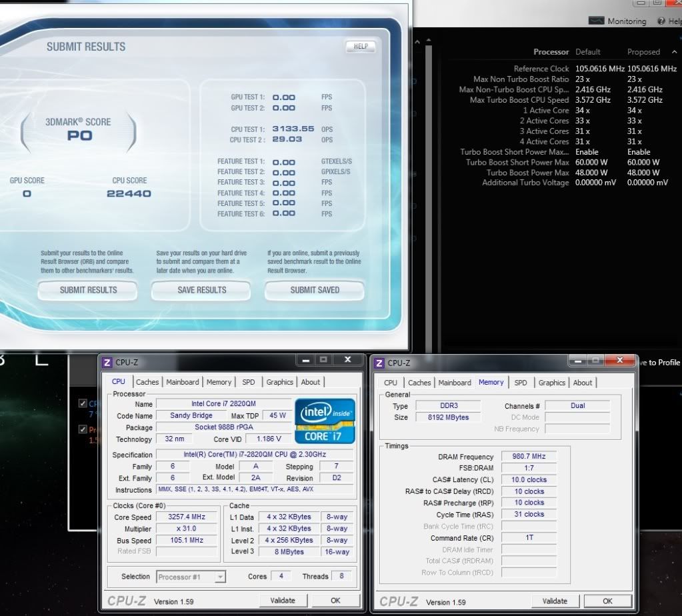The image size is (682, 616).
Task: Open the Graphics tab in right CPU-Z
Action: (551, 383)
